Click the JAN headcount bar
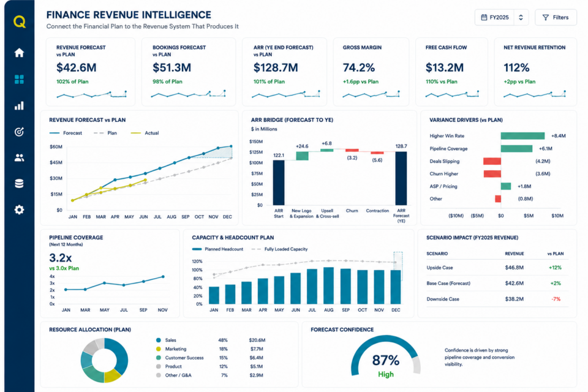 [x=214, y=295]
